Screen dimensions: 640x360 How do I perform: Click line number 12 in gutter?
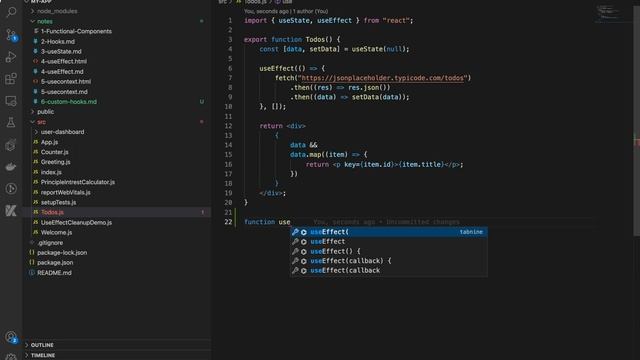[x=228, y=126]
